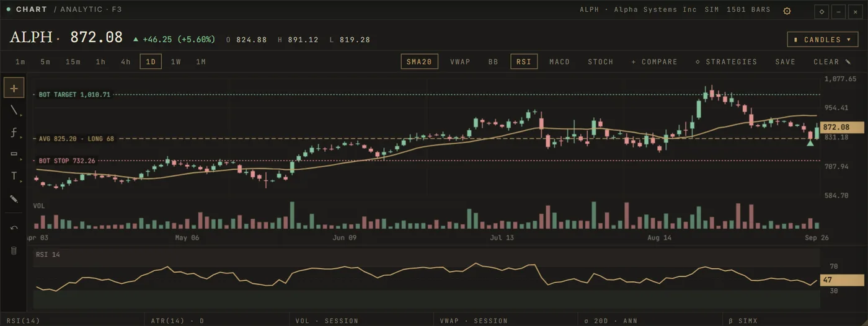Switch to the 4h timeframe
The width and height of the screenshot is (868, 326).
click(126, 62)
